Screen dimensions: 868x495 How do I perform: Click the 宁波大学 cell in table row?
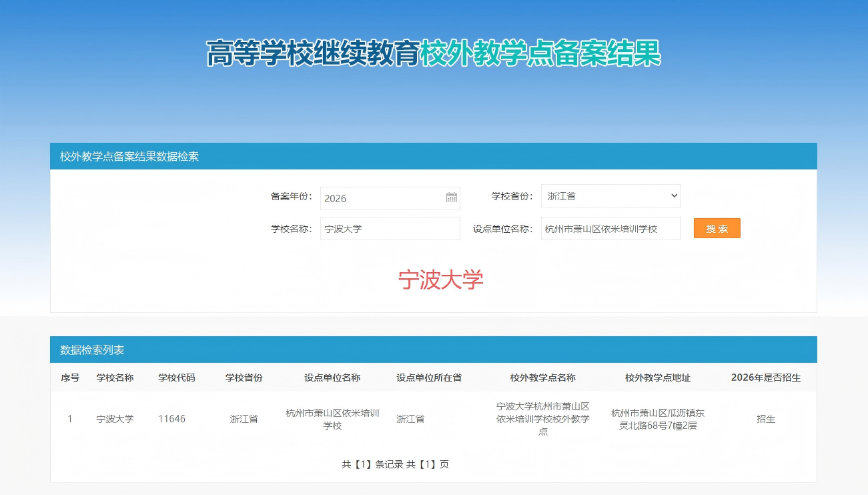click(115, 419)
